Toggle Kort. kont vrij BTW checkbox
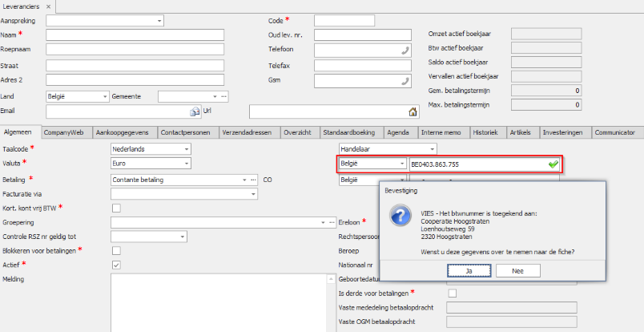This screenshot has height=332, width=644. pos(117,209)
